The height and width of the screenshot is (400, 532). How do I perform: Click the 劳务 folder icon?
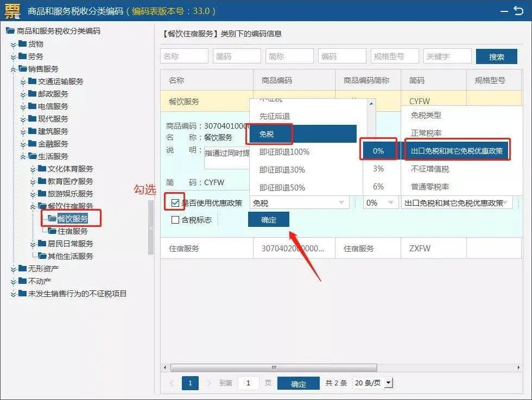(22, 56)
